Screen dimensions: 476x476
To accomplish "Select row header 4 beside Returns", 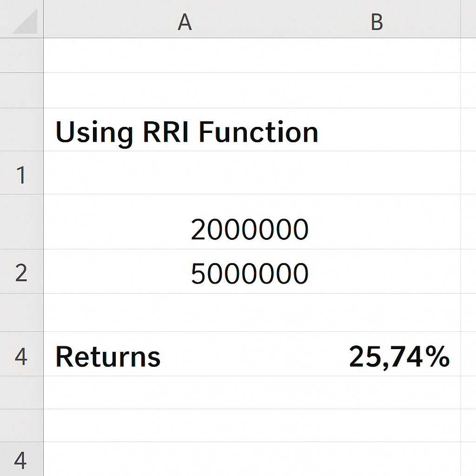I will [21, 354].
